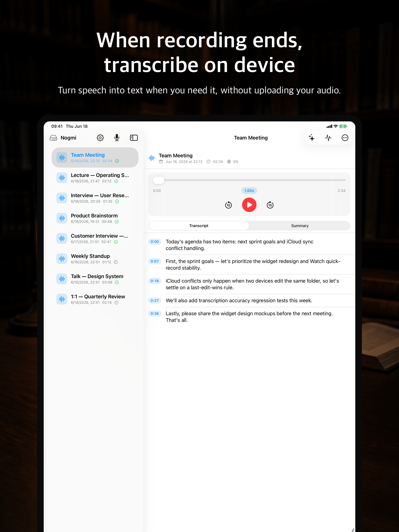Open 1:1 — Quarterly Review recording
This screenshot has height=532, width=399.
pos(95,299)
